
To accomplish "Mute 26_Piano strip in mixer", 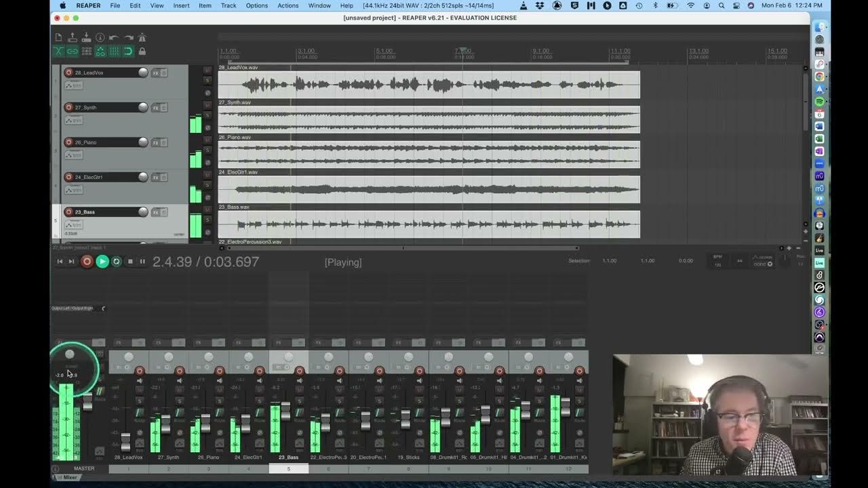I will (x=220, y=389).
